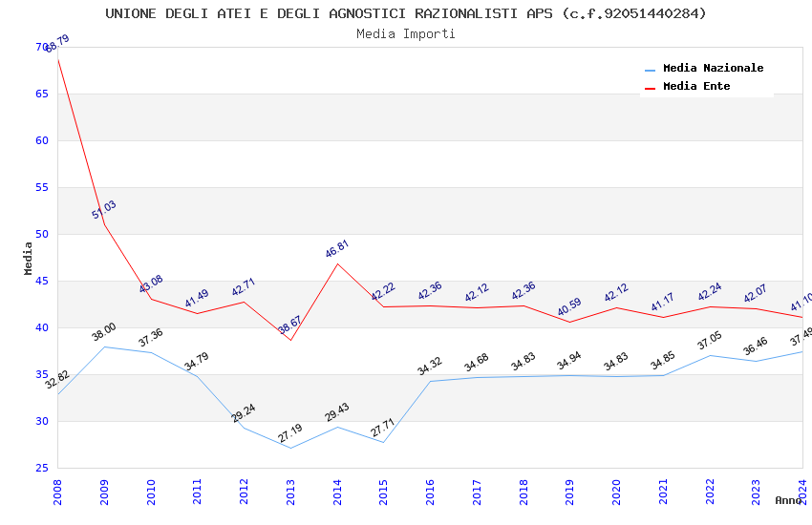Click the x-axis year label 2008

[x=57, y=492]
